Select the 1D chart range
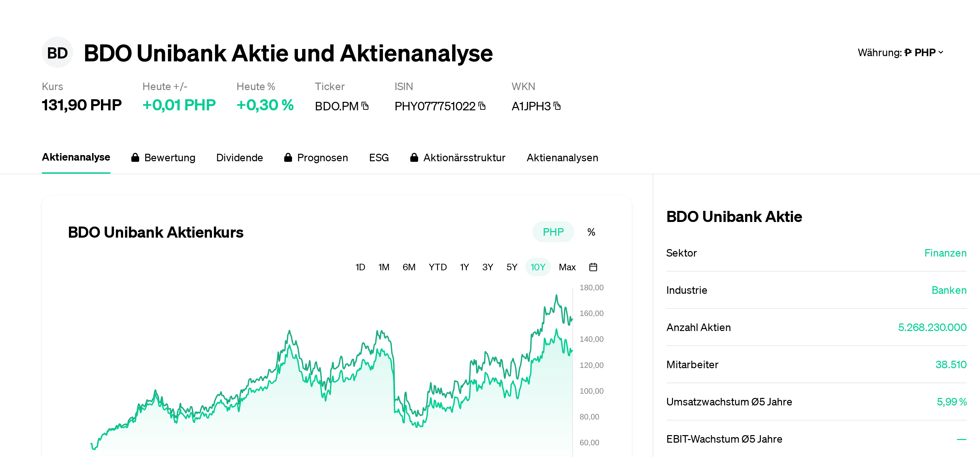 (x=360, y=267)
